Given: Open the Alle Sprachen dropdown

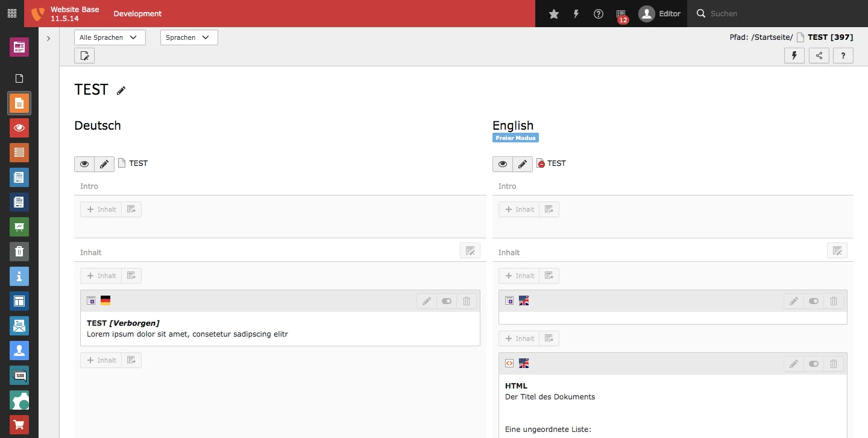Looking at the screenshot, I should (110, 37).
